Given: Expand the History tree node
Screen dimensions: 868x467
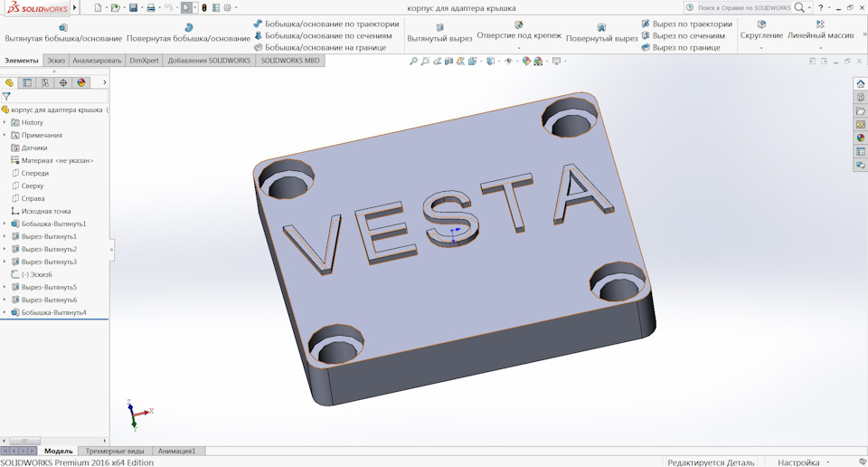Looking at the screenshot, I should pos(5,122).
